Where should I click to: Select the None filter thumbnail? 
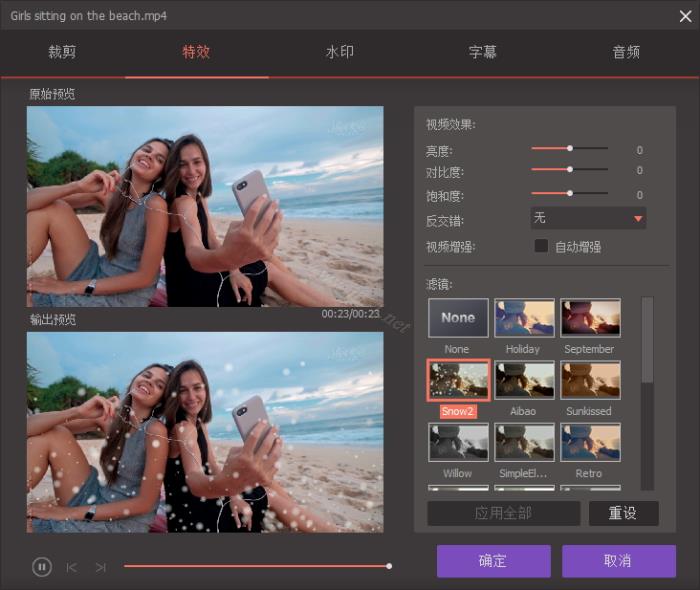tap(458, 318)
